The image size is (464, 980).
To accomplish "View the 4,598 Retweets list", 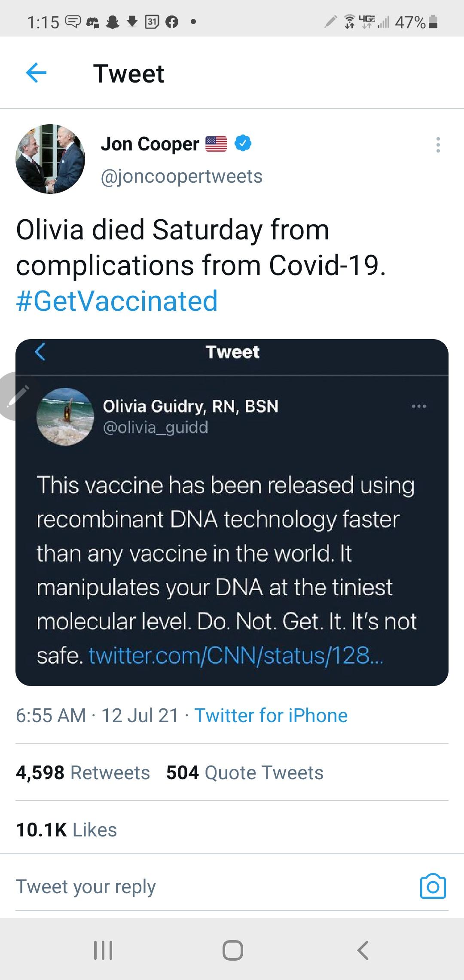I will 83,772.
